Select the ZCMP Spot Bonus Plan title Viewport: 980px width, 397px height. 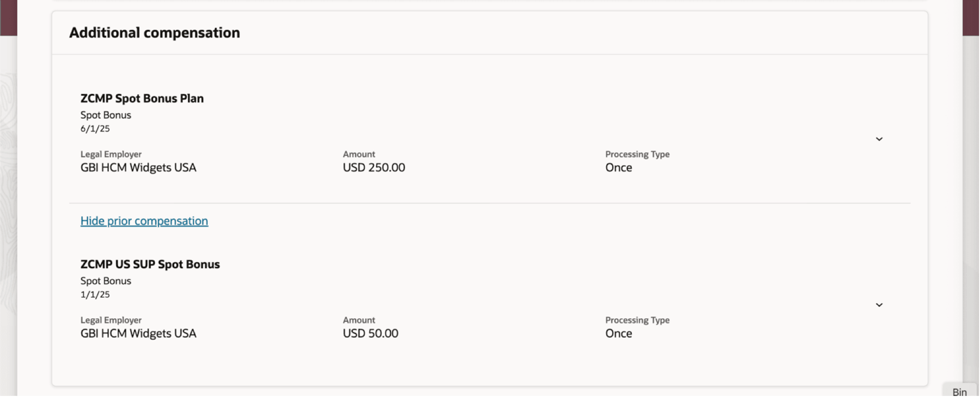[142, 98]
